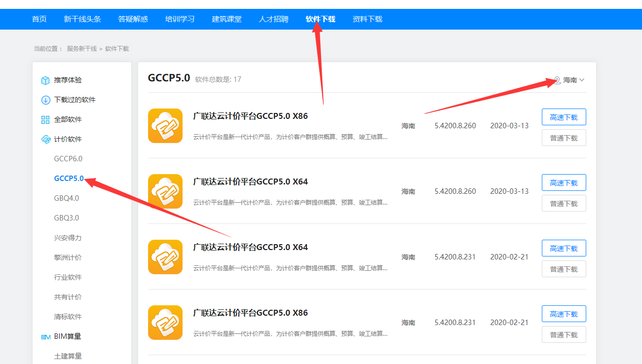This screenshot has width=642, height=364.
Task: Choose 行业软件 in sidebar list
Action: [x=68, y=277]
